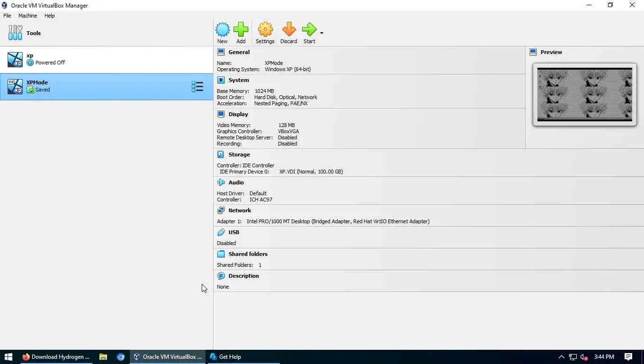Click the ICH AC97 audio controller value
Screen dimensions: 644x364
click(261, 200)
